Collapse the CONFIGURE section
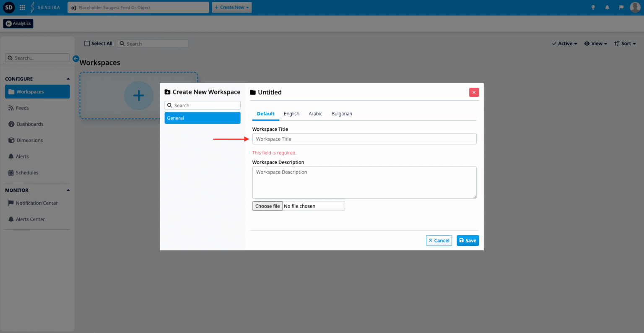The width and height of the screenshot is (644, 333). (68, 79)
